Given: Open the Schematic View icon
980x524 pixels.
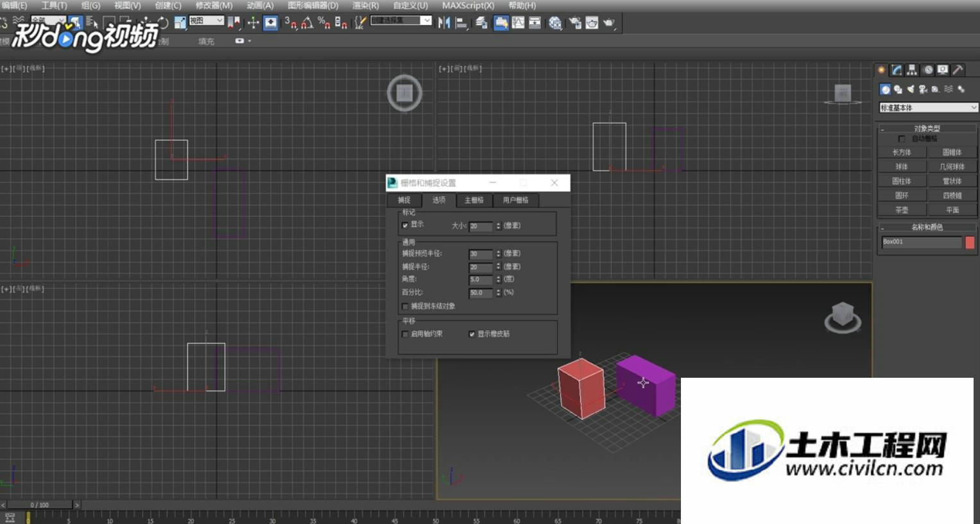Looking at the screenshot, I should (535, 23).
